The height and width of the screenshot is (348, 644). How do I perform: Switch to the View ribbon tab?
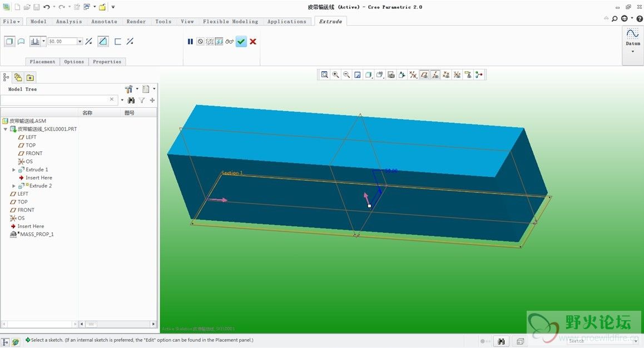(187, 21)
